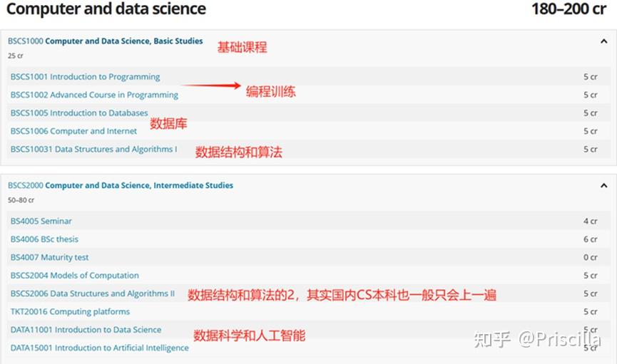Open BSCS10031 Data Structures and Algorithms I
The width and height of the screenshot is (617, 364).
click(x=93, y=150)
